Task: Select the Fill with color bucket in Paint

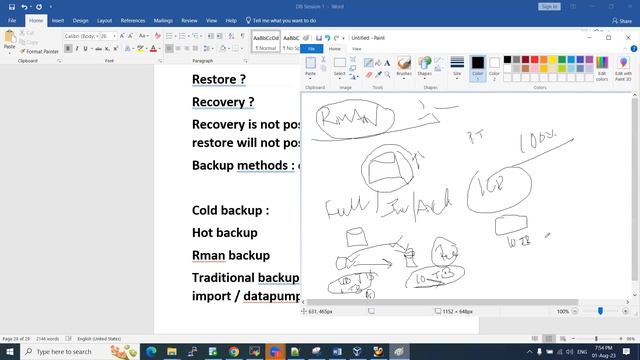Action: click(378, 63)
